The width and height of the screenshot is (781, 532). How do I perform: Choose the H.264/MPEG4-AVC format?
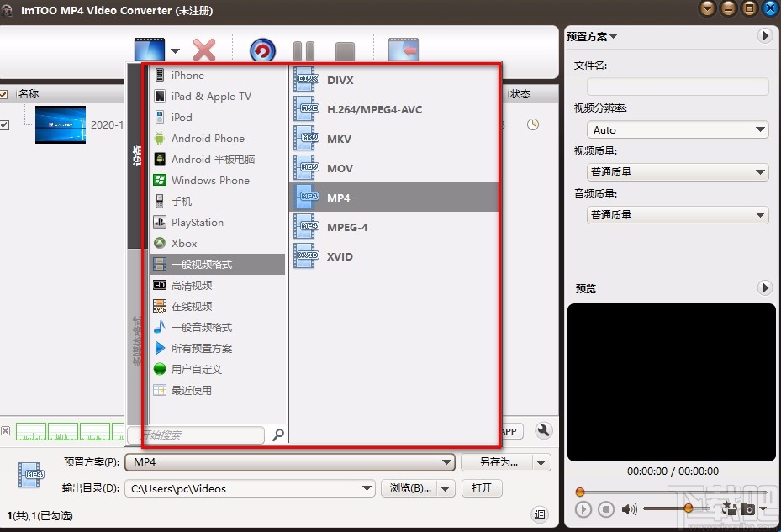[394, 109]
